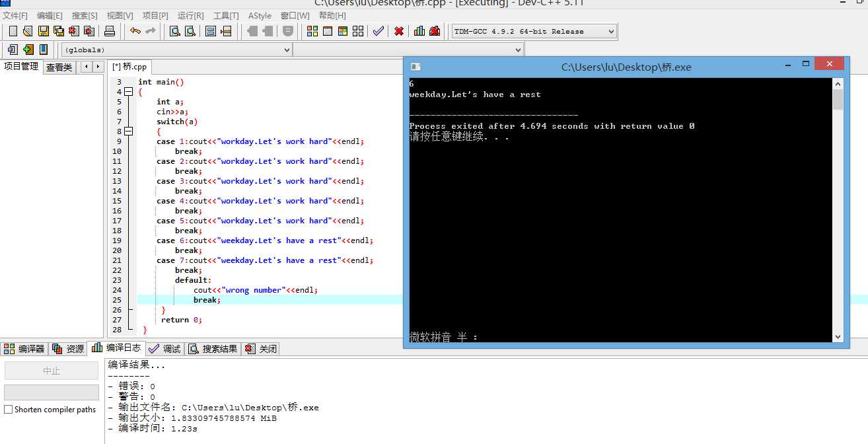The height and width of the screenshot is (444, 868).
Task: Click the Syntax Check checkmark icon
Action: [379, 31]
